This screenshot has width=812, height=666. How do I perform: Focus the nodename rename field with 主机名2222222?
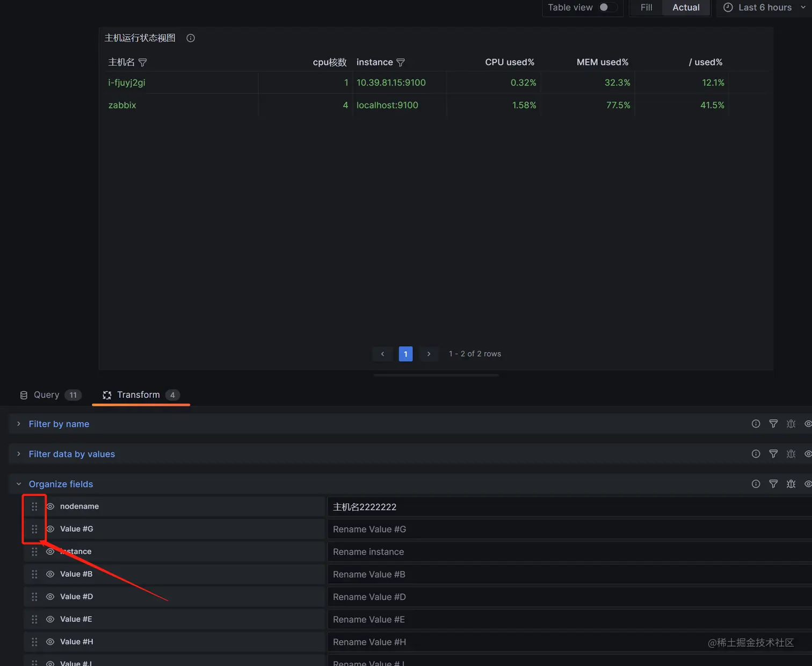[570, 507]
